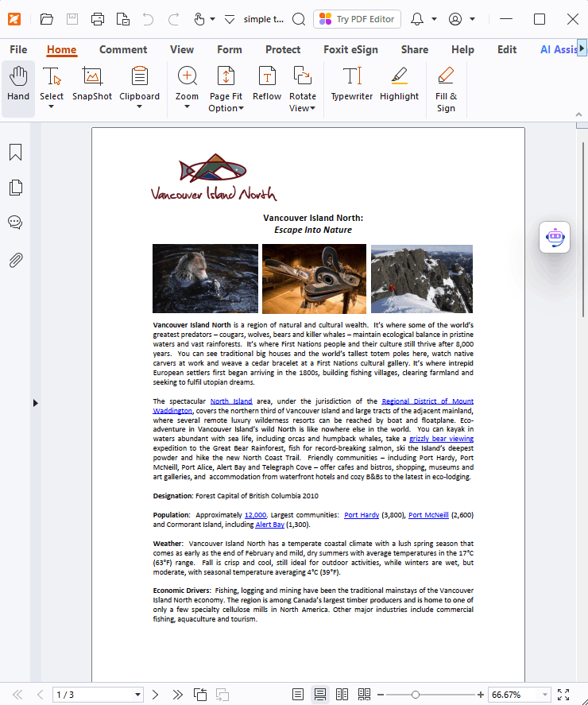Viewport: 588px width, 705px height.
Task: Switch to the View tab
Action: click(x=182, y=49)
